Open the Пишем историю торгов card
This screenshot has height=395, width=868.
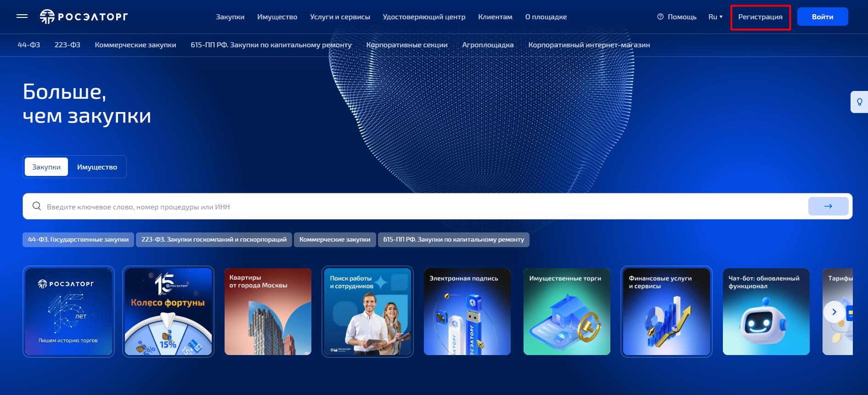(x=68, y=311)
